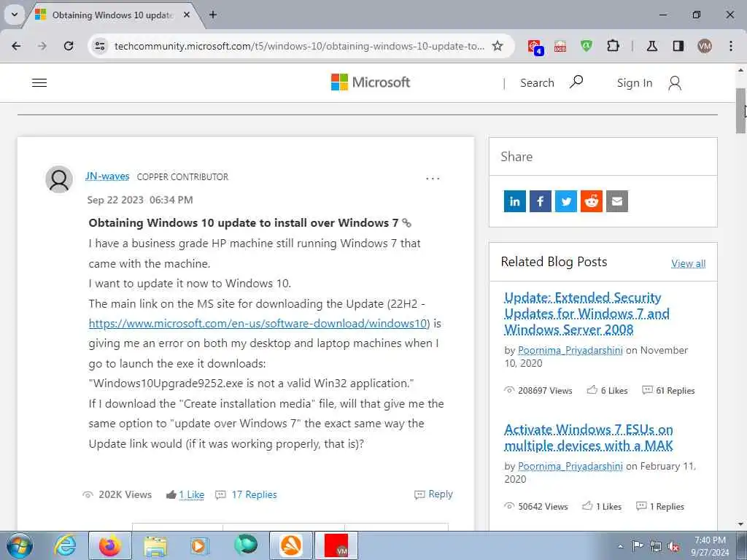Click the green shield extension icon
The height and width of the screenshot is (560, 747).
(x=587, y=46)
